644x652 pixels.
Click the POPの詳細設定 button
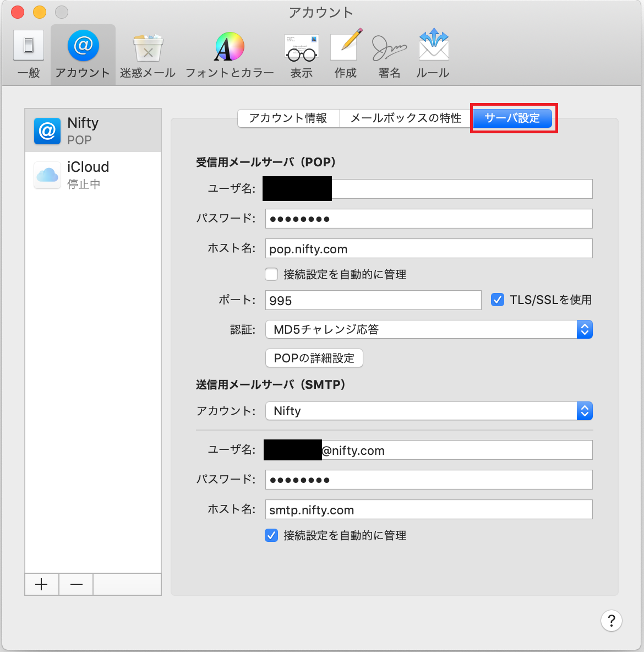(x=314, y=358)
